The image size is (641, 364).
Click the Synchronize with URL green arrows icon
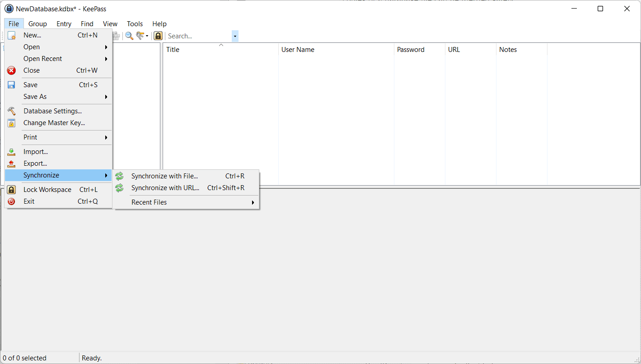tap(120, 188)
